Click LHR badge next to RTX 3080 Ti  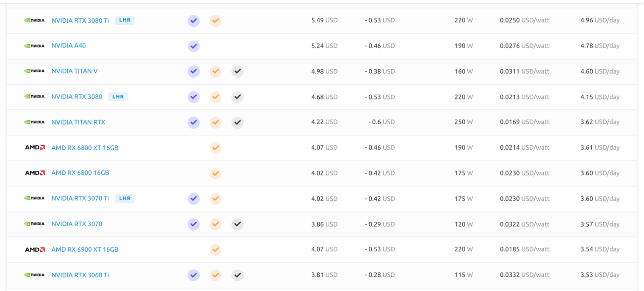click(125, 20)
